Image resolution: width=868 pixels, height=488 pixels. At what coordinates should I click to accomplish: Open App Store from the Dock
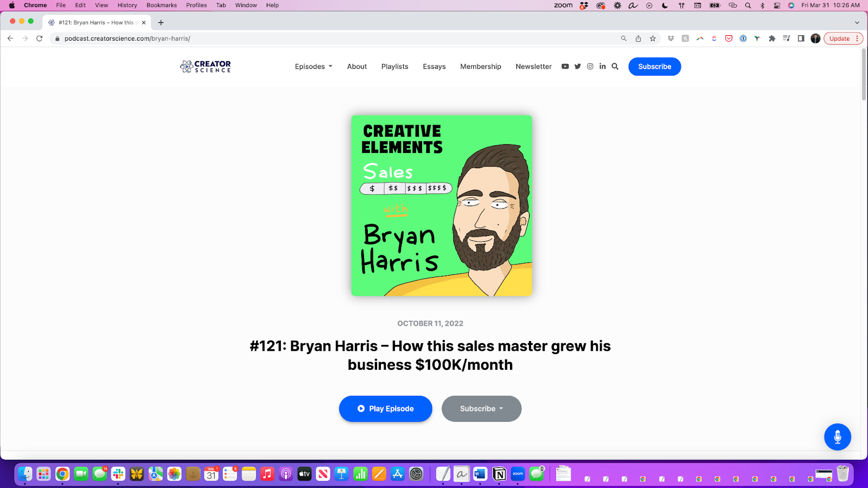(x=398, y=474)
